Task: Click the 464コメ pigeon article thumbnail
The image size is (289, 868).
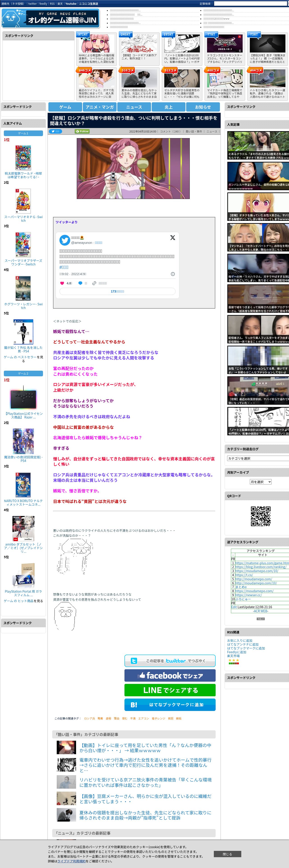Action: click(267, 78)
